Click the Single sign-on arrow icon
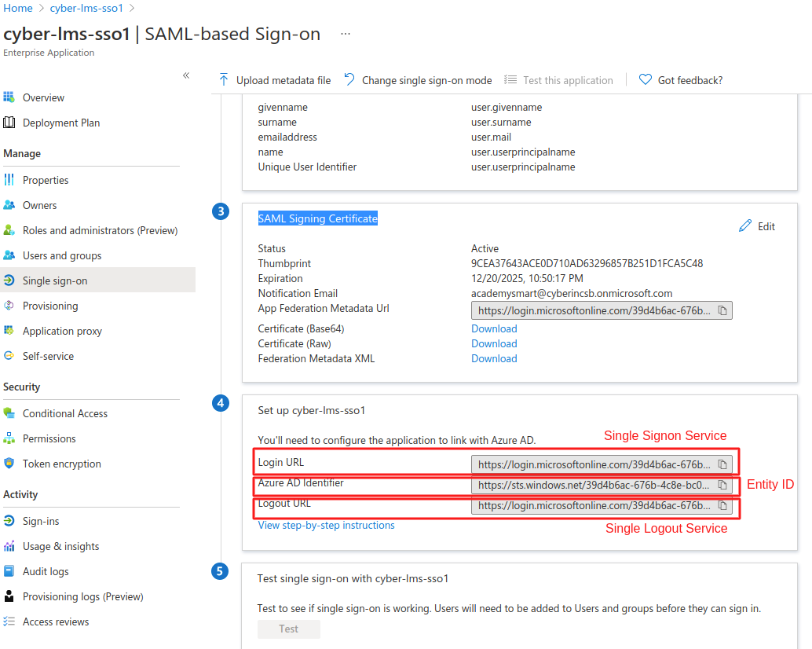 (x=9, y=280)
